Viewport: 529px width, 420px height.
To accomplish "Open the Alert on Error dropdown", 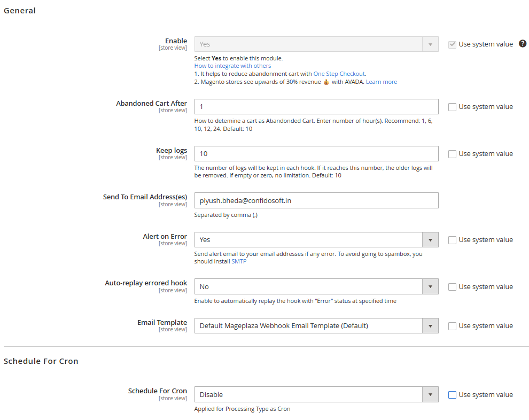I will coord(316,240).
